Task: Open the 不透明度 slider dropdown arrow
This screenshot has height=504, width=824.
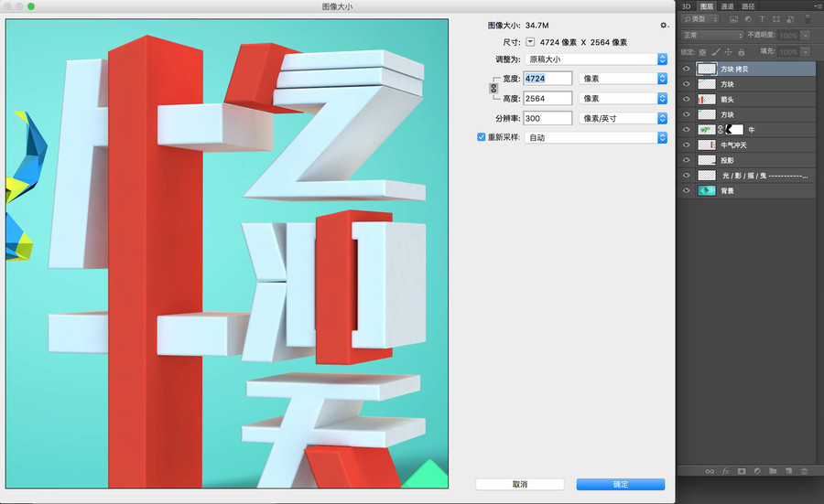Action: coord(806,35)
